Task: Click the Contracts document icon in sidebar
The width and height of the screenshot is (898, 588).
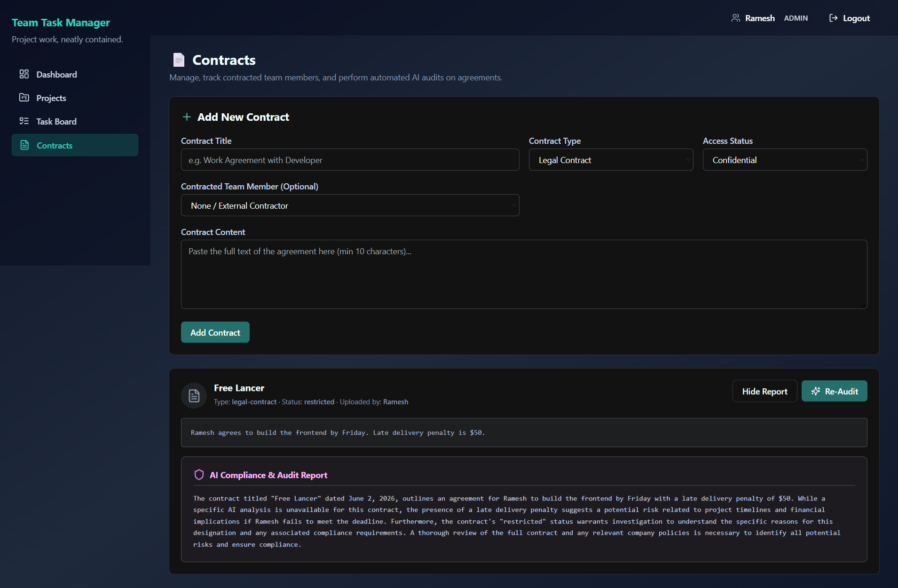Action: pyautogui.click(x=24, y=145)
